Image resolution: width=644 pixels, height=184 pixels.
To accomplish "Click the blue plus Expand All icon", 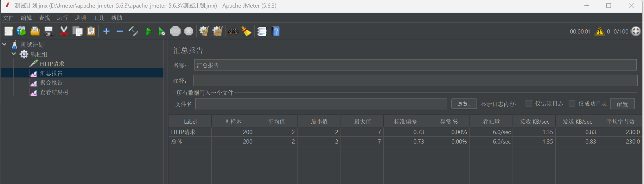I will (106, 31).
